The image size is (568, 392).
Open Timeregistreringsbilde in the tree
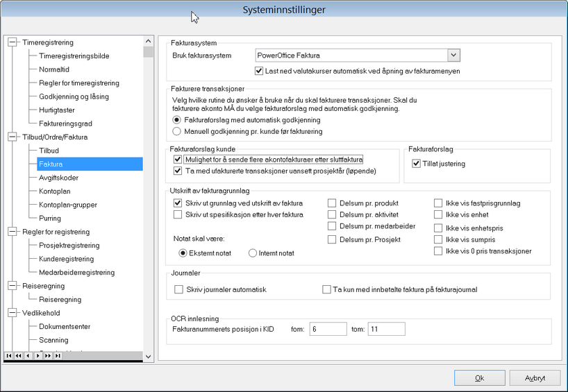click(74, 56)
